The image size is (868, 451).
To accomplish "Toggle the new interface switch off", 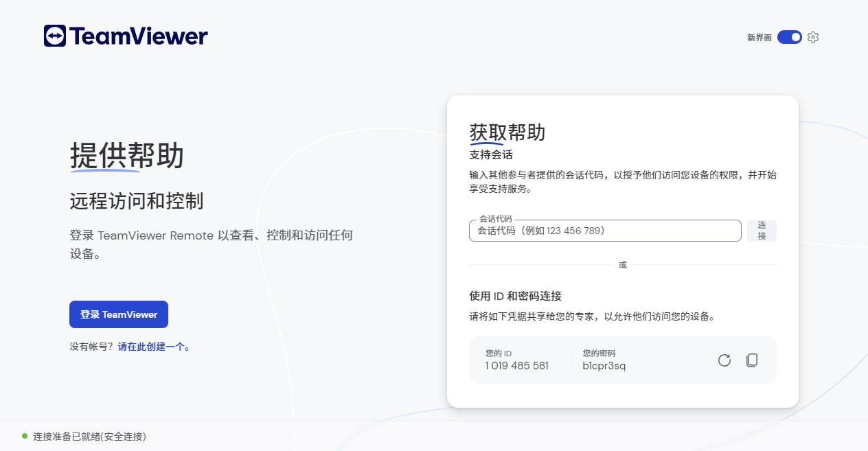I will 790,37.
